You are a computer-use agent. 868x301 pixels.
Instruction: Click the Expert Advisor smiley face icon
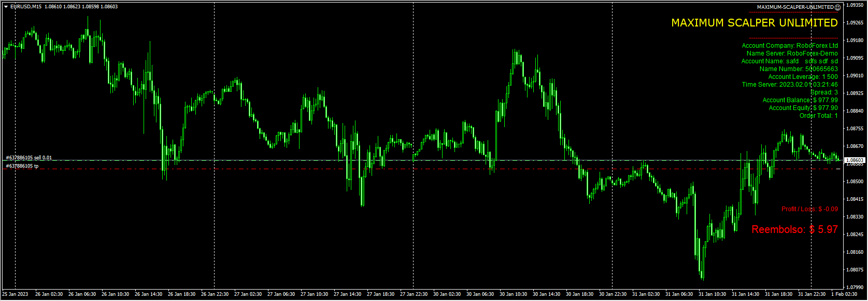pos(838,7)
